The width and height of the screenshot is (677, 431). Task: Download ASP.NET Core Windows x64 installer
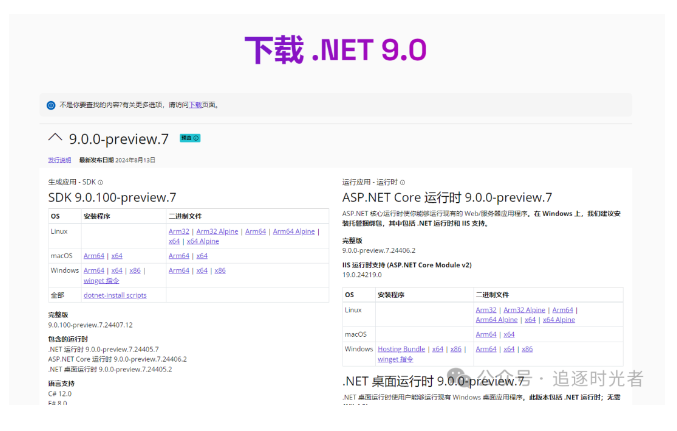(x=437, y=349)
